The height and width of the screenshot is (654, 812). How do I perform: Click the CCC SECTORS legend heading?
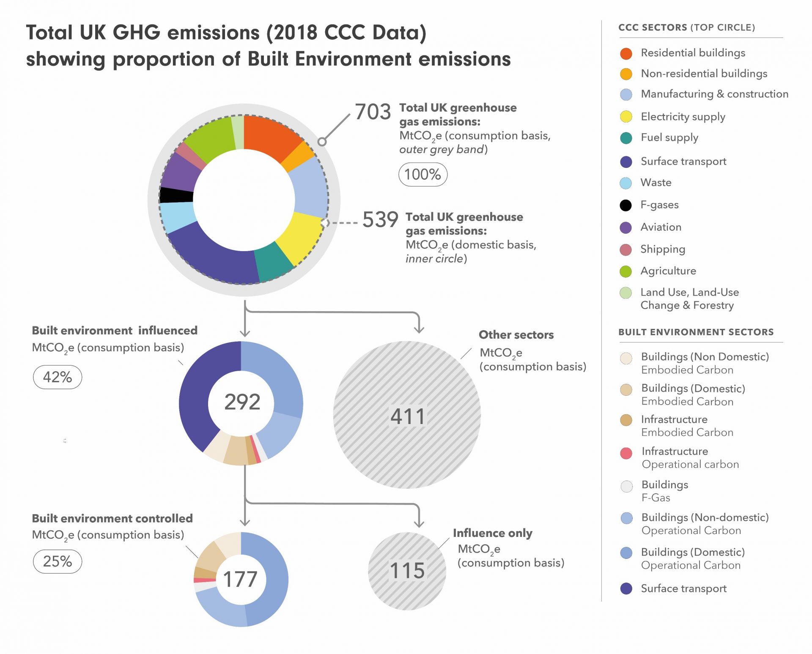(686, 27)
